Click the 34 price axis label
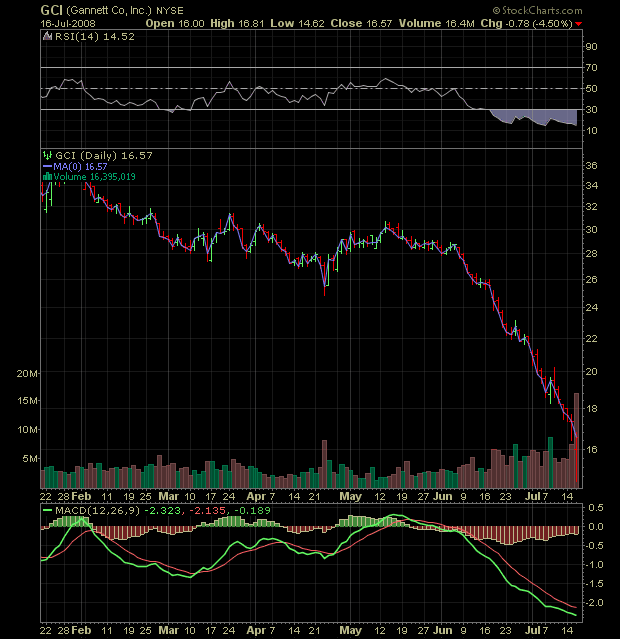The width and height of the screenshot is (620, 639). click(x=591, y=185)
